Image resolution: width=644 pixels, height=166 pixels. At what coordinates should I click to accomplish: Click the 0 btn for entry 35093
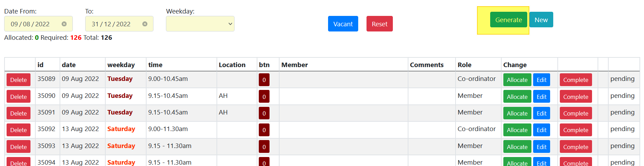point(264,147)
